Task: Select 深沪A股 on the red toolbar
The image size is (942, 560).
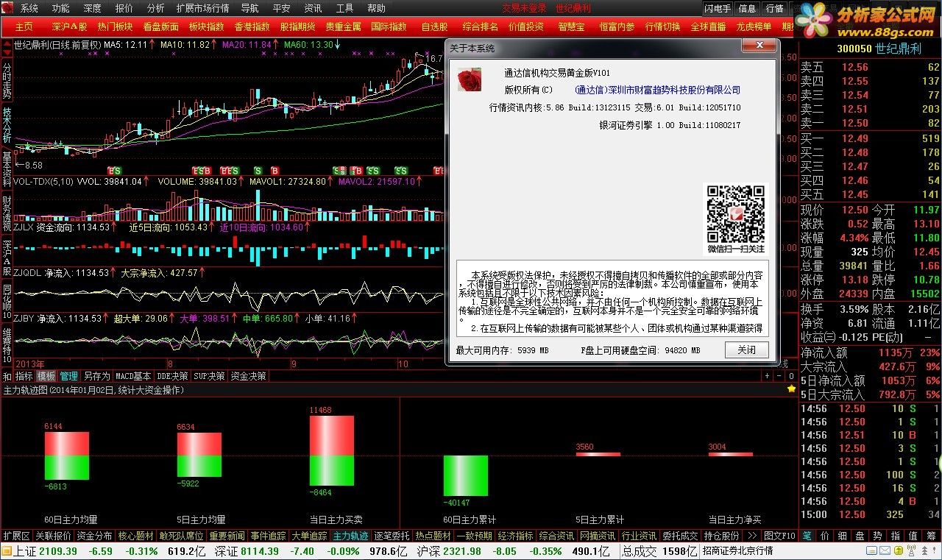Action: [70, 26]
